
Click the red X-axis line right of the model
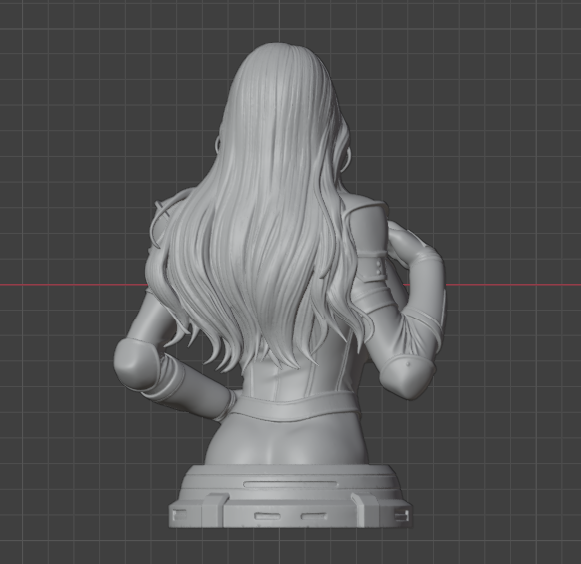pyautogui.click(x=513, y=285)
